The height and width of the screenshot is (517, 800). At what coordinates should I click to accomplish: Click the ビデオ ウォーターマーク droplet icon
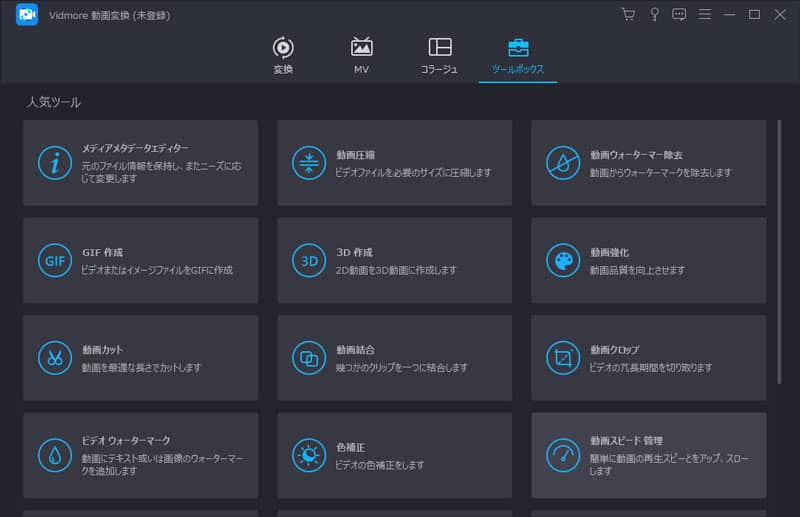point(55,455)
